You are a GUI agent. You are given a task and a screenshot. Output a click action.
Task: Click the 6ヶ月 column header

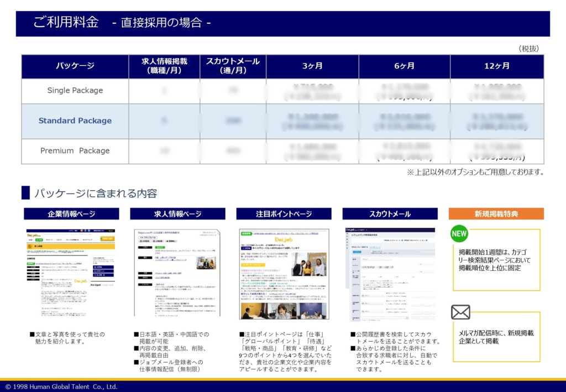click(404, 66)
